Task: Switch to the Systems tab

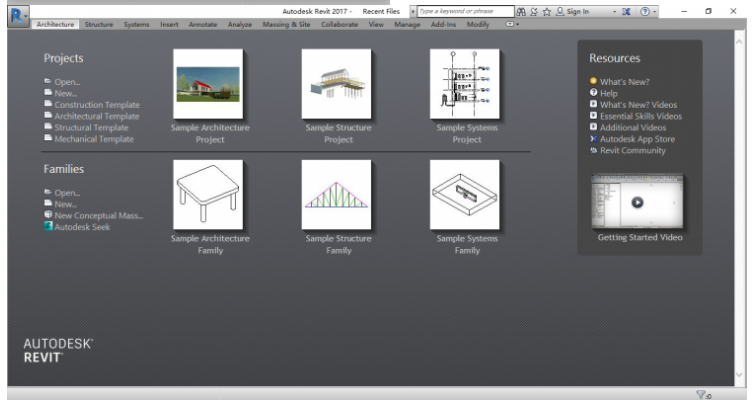Action: click(x=136, y=24)
